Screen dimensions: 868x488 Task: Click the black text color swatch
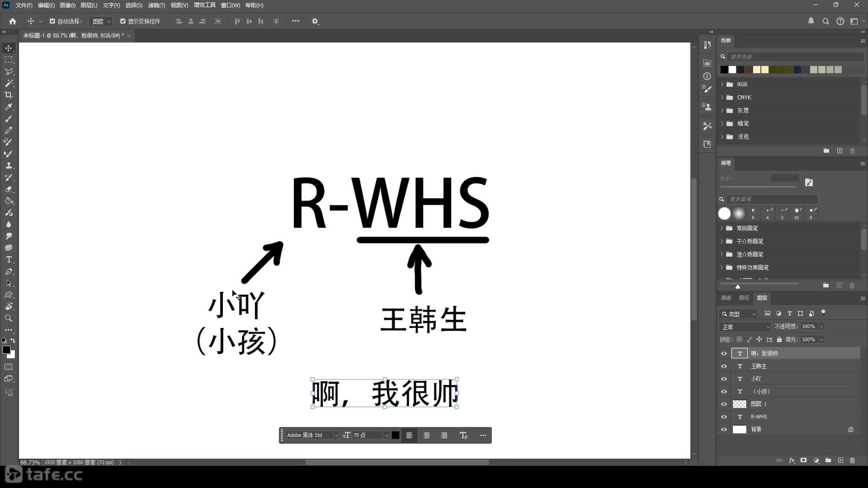[x=396, y=435]
